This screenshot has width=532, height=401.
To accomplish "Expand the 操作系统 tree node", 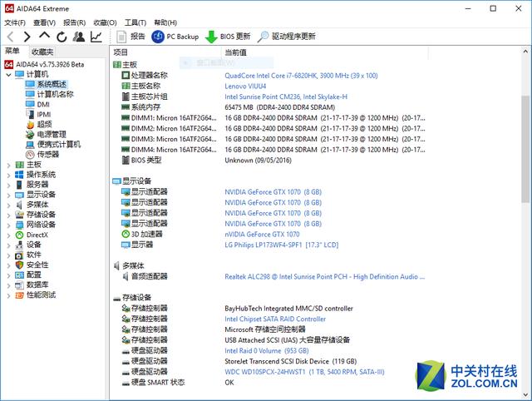I will click(8, 176).
